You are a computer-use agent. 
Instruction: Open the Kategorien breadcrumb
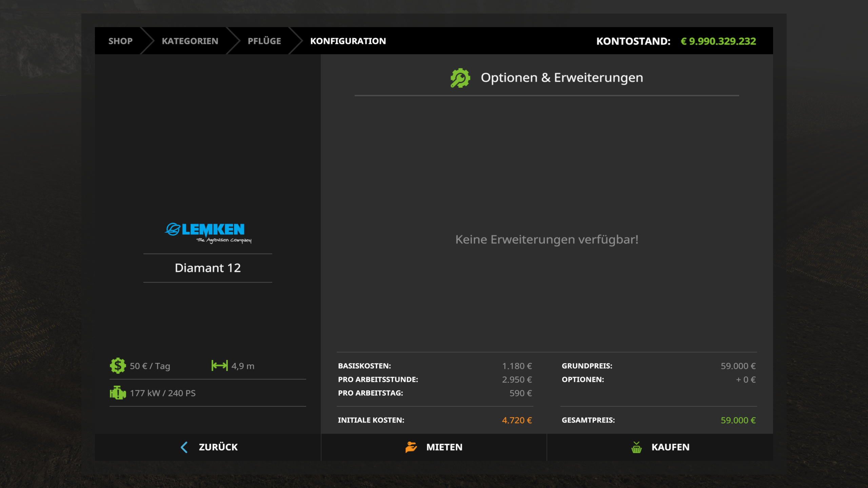tap(190, 41)
